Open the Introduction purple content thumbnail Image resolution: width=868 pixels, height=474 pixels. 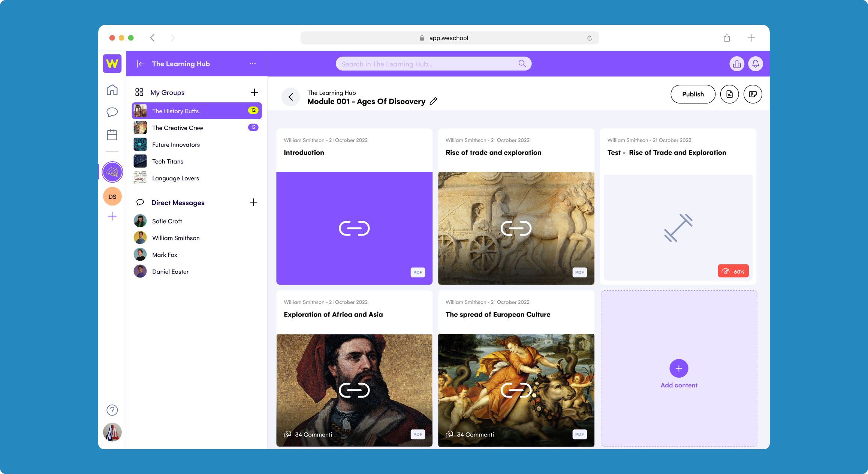coord(354,228)
